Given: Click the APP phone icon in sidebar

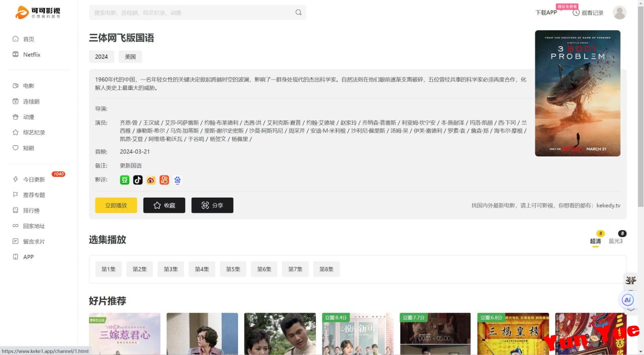Looking at the screenshot, I should 16,257.
